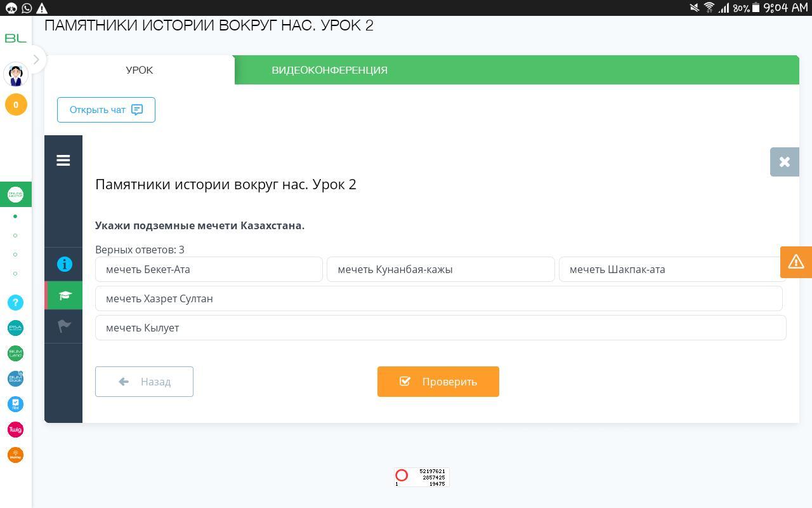
Task: Switch to the ВИДЕОКОНФЕРЕНЦИЯ tab
Action: point(329,70)
